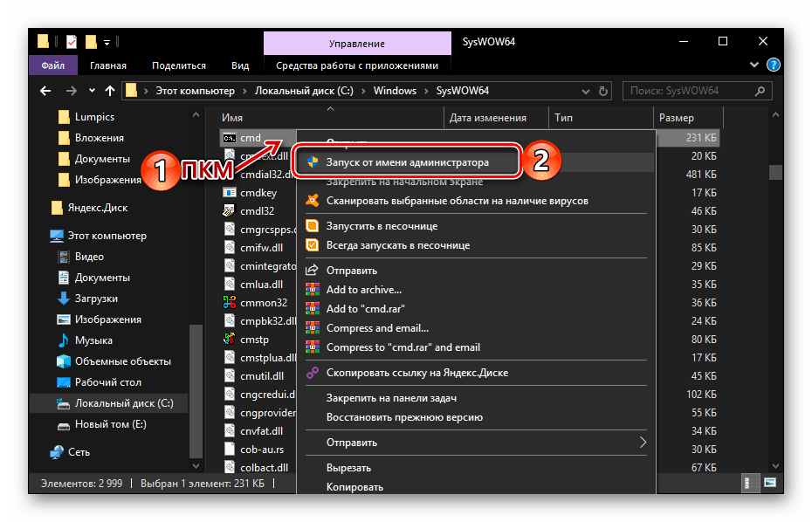Image resolution: width=812 pixels, height=522 pixels.
Task: Select the cmdkey file icon
Action: pos(230,193)
